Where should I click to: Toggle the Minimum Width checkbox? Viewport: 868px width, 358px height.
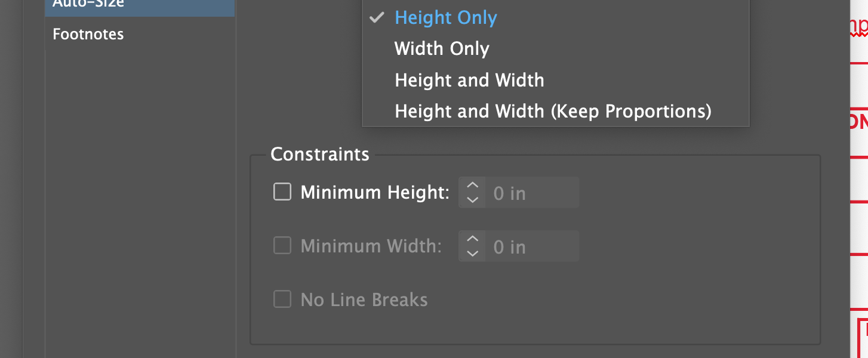click(x=282, y=246)
